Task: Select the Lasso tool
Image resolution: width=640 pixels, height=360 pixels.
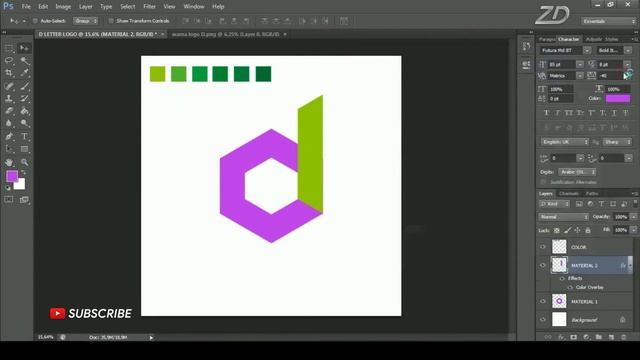Action: point(9,60)
